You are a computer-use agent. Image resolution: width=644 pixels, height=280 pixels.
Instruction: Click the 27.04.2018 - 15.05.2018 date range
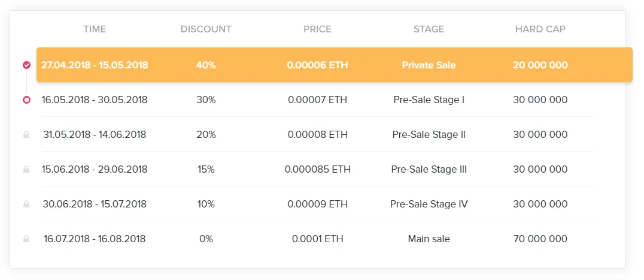click(95, 65)
